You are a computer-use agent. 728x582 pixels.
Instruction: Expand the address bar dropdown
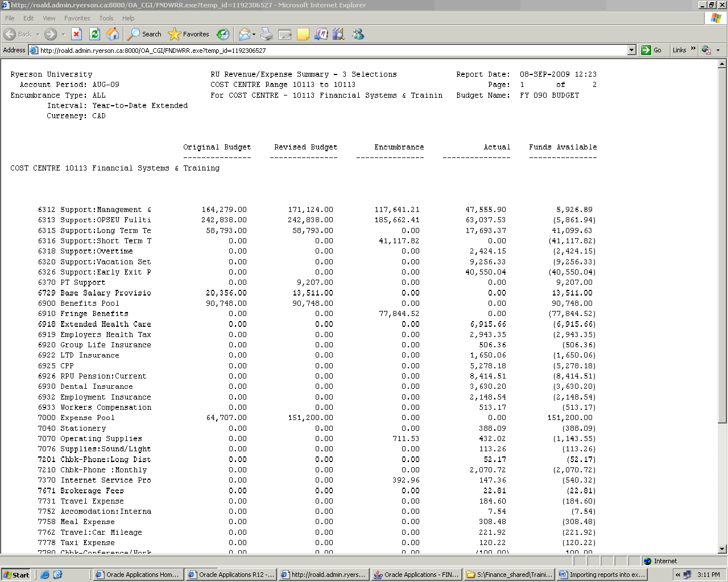click(631, 50)
